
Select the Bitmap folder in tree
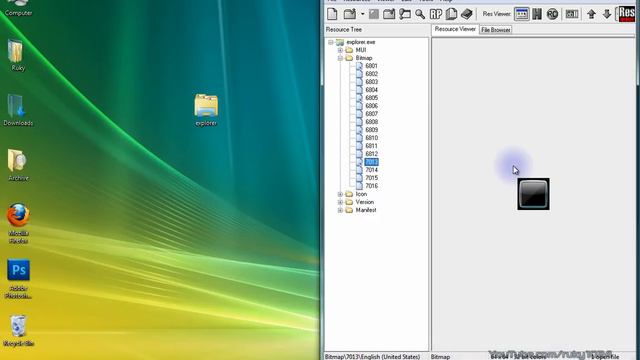pos(364,58)
